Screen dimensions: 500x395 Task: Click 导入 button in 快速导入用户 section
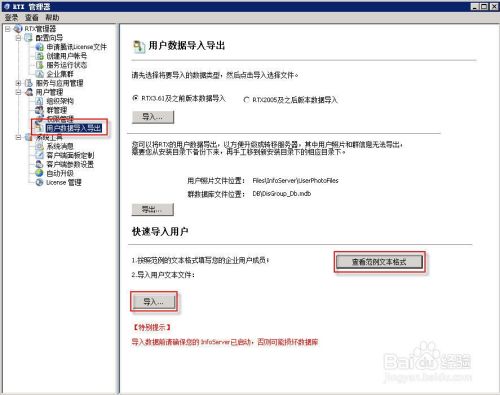coord(154,302)
